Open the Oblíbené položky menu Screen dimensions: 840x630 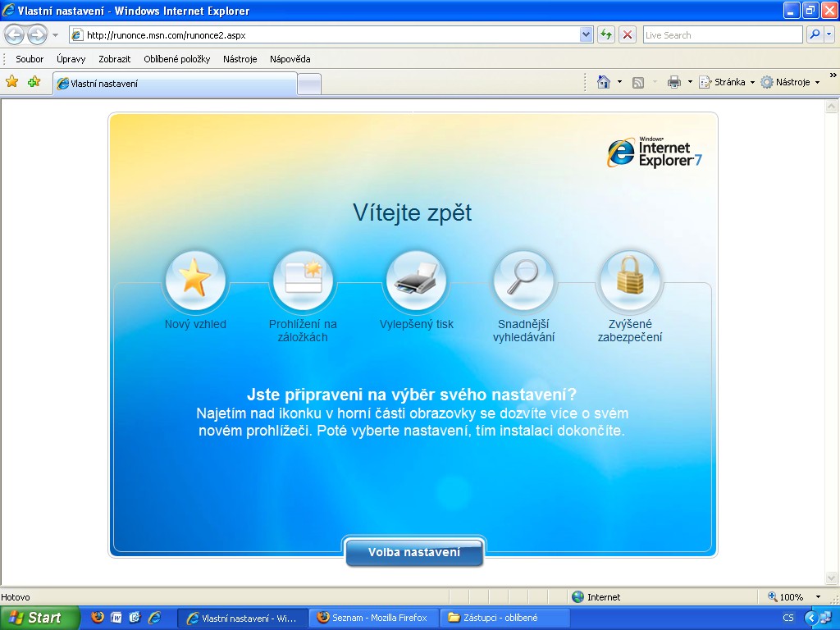177,59
